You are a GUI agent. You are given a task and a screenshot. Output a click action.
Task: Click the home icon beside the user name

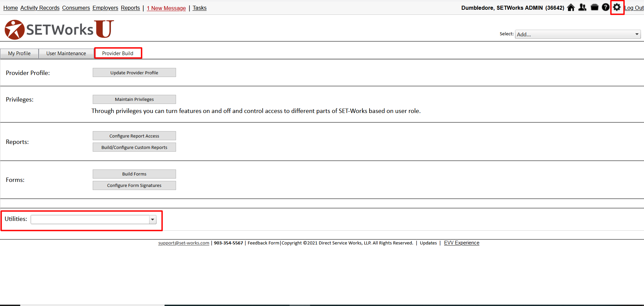point(571,7)
